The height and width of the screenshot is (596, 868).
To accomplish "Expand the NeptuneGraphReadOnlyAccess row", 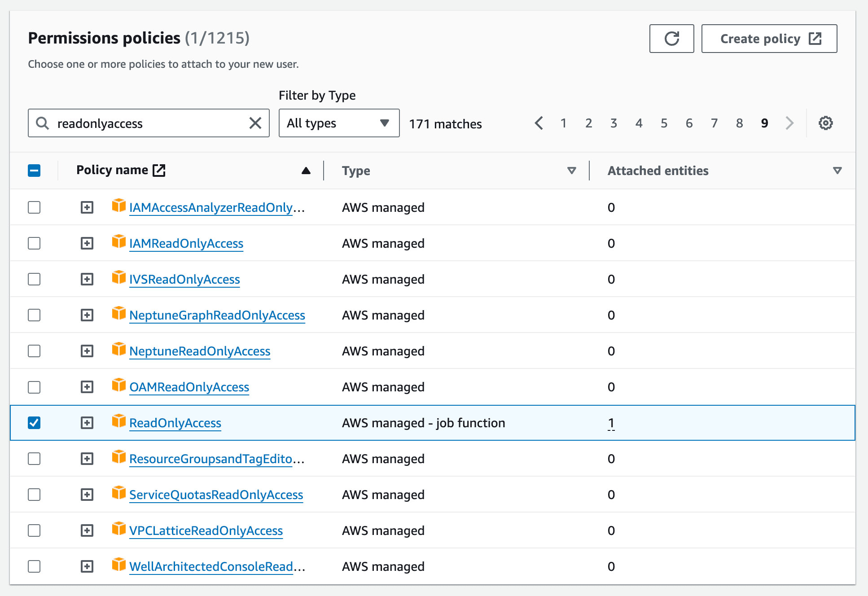I will [x=87, y=315].
